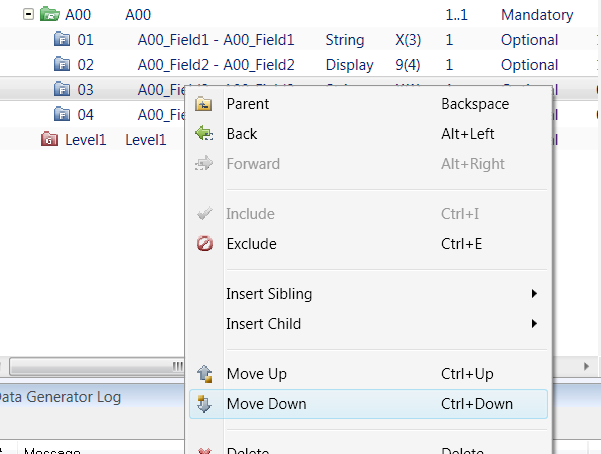601x454 pixels.
Task: Select Exclude in the context menu
Action: click(x=252, y=244)
